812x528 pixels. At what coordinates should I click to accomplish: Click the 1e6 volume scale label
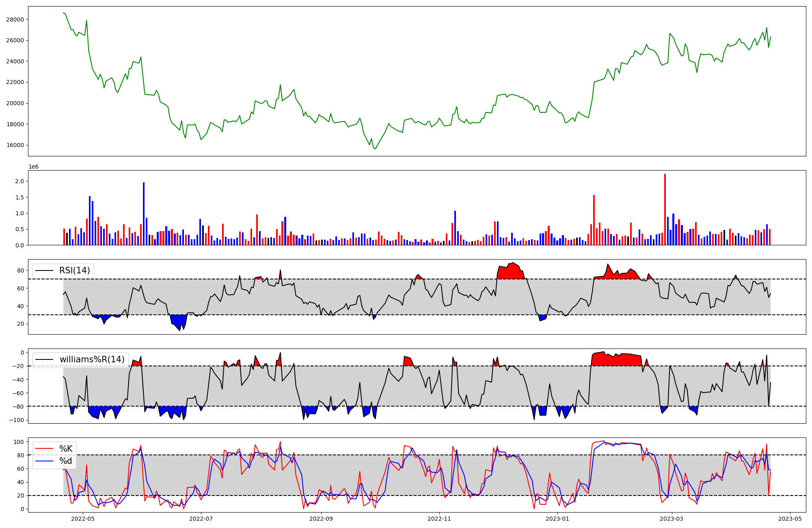click(x=33, y=167)
